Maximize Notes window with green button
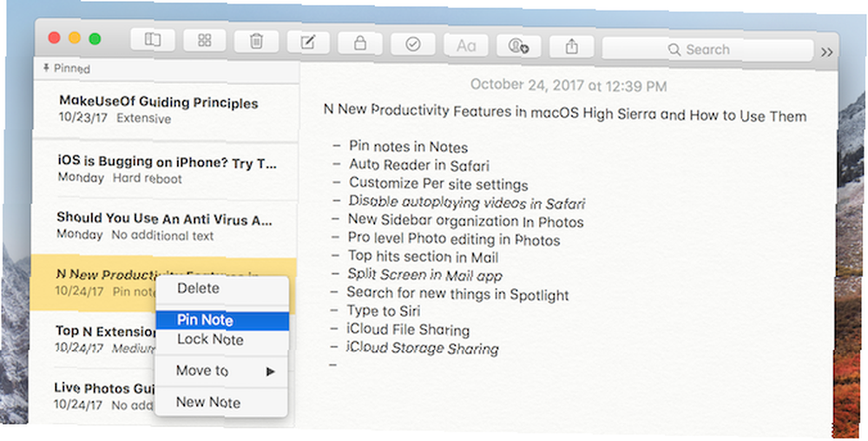This screenshot has width=868, height=441. point(95,39)
